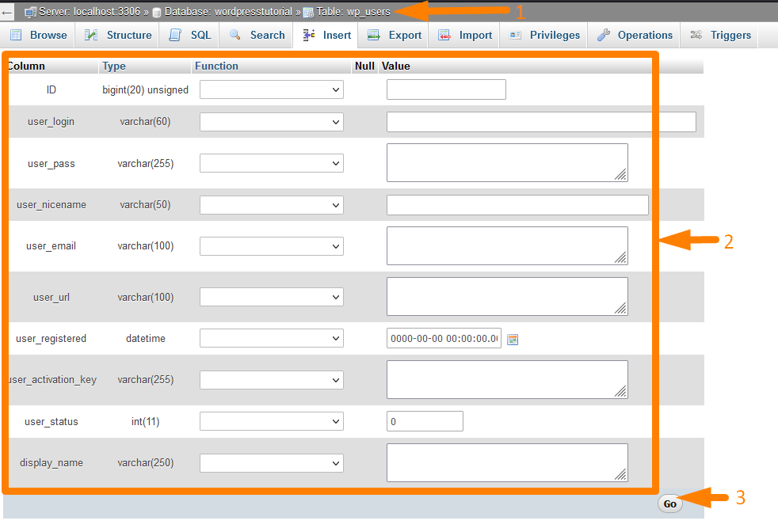Open the Triggers tab
Screen dimensions: 778x532
720,35
